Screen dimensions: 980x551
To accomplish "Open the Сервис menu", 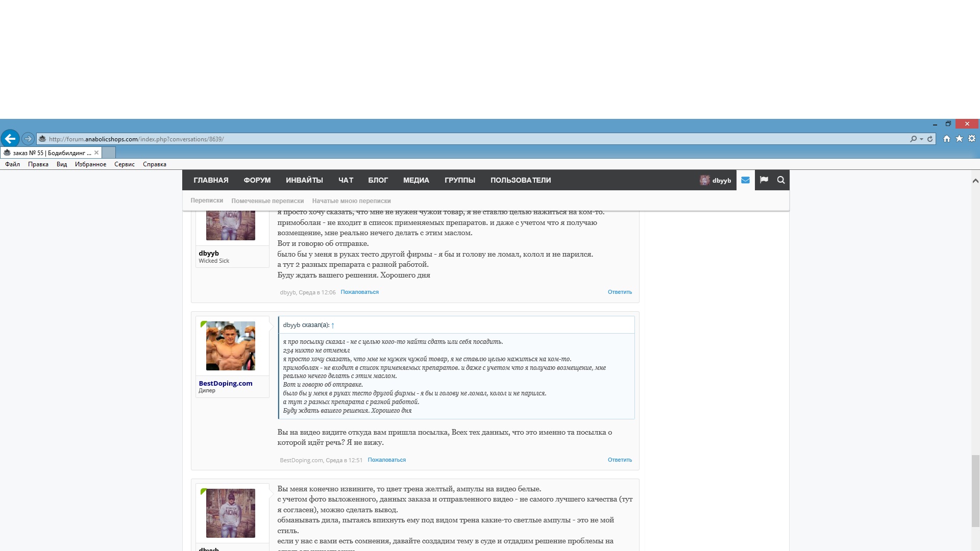I will tap(124, 164).
